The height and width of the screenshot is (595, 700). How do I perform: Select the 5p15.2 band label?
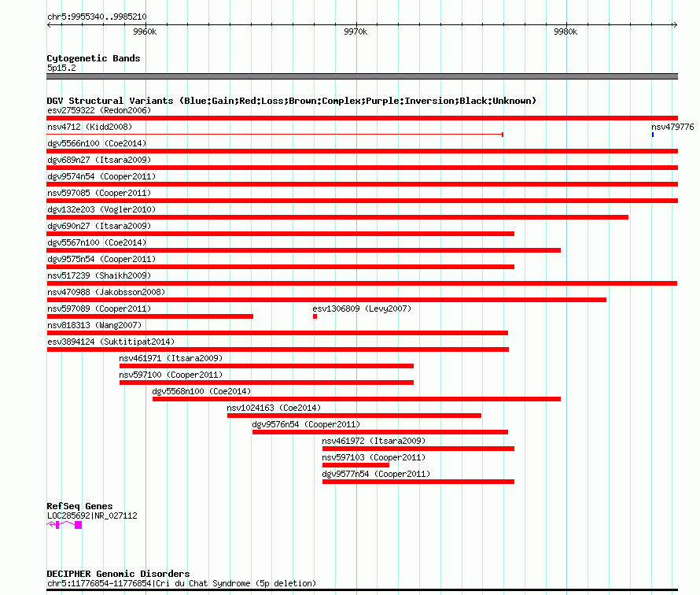(61, 68)
